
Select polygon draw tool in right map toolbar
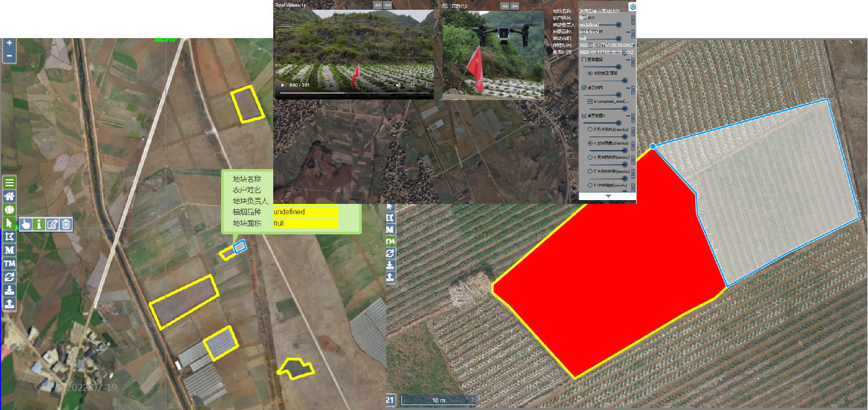click(x=390, y=218)
